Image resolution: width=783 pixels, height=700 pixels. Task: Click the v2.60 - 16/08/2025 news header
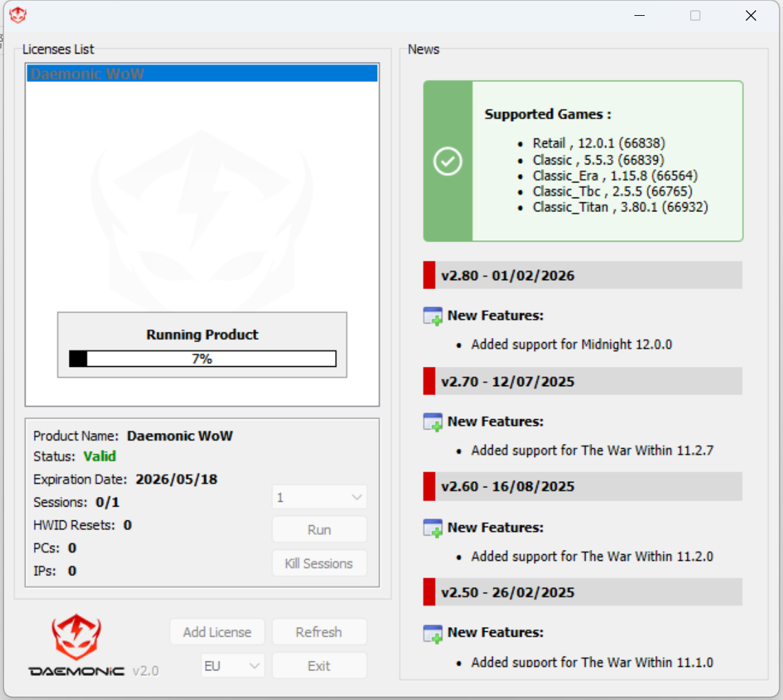tap(582, 487)
